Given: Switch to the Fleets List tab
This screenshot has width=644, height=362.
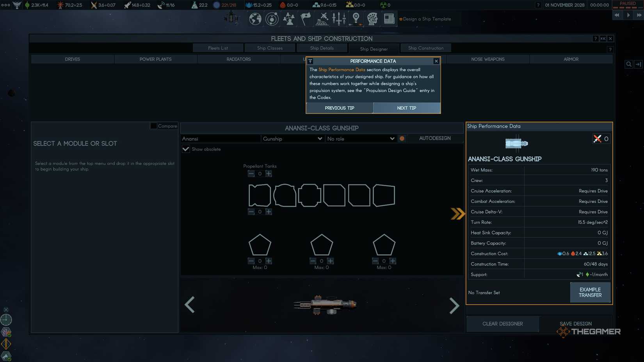Looking at the screenshot, I should pyautogui.click(x=218, y=48).
